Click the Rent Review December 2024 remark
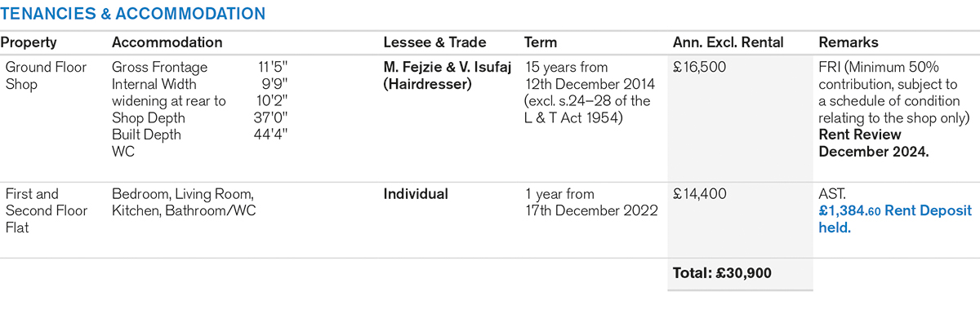 [x=874, y=143]
